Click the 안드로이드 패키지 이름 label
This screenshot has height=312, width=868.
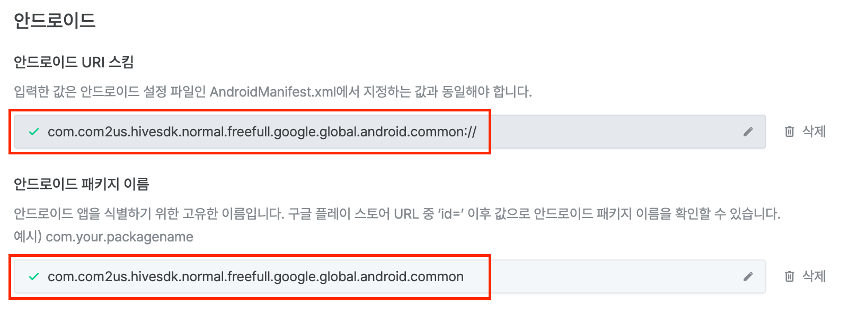coord(81,184)
